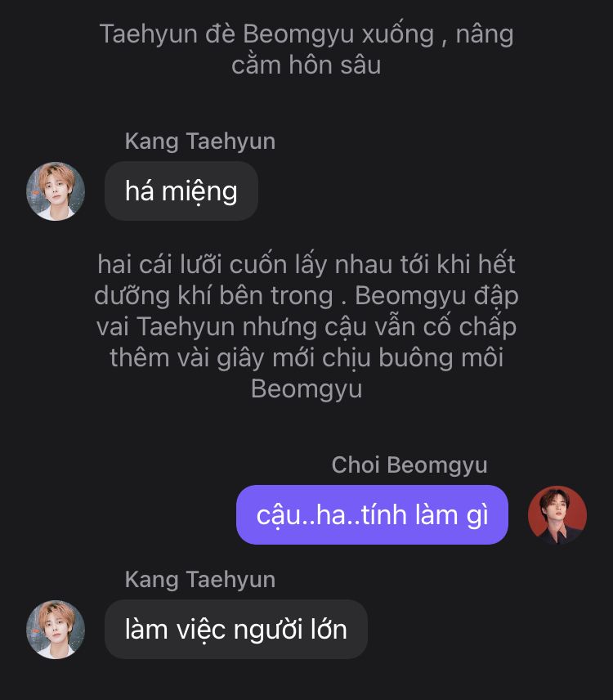
Task: Click the purple "cậu..ha..tính làm gì" bubble
Action: [372, 515]
